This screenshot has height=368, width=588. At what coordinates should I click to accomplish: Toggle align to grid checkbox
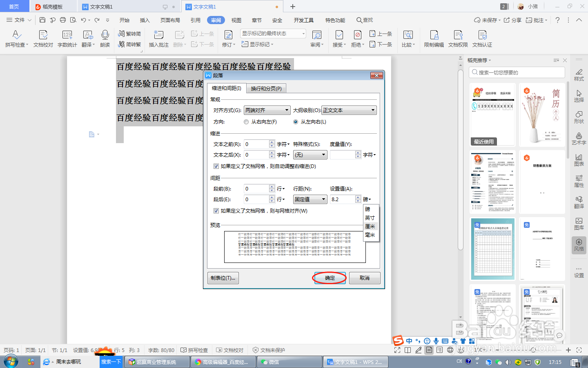click(x=216, y=211)
